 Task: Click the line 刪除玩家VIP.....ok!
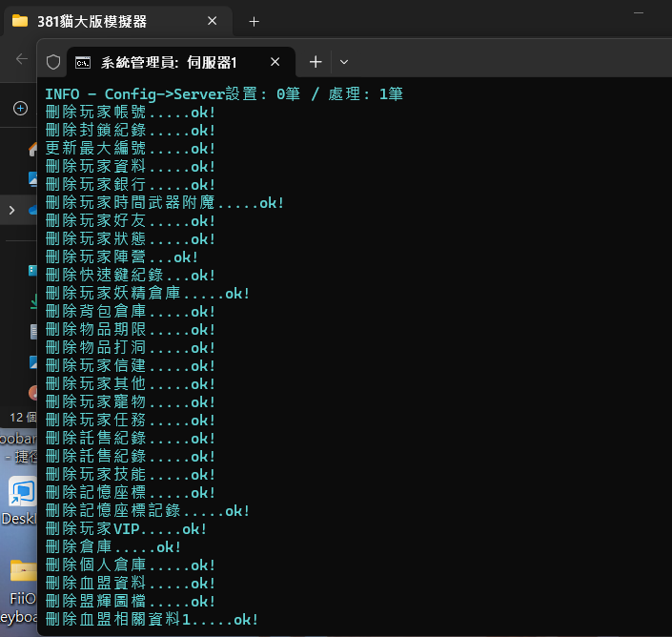[x=126, y=529]
